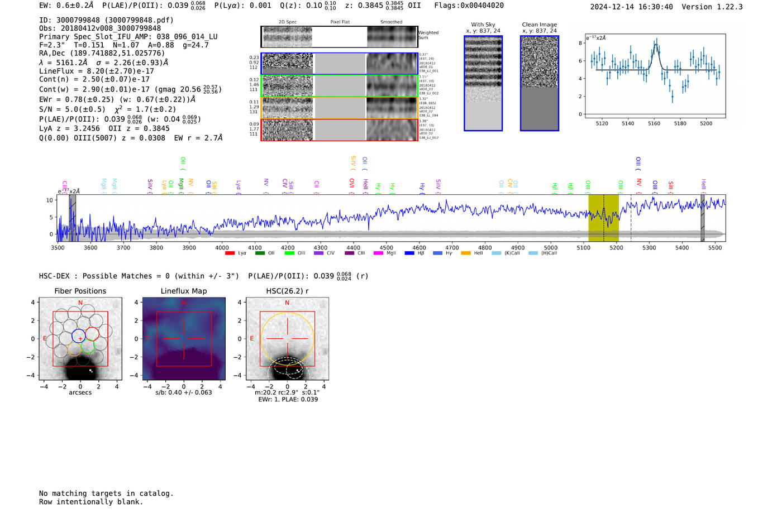This screenshot has width=782, height=532.
Task: Click the Hγ legend swatch
Action: [x=437, y=253]
